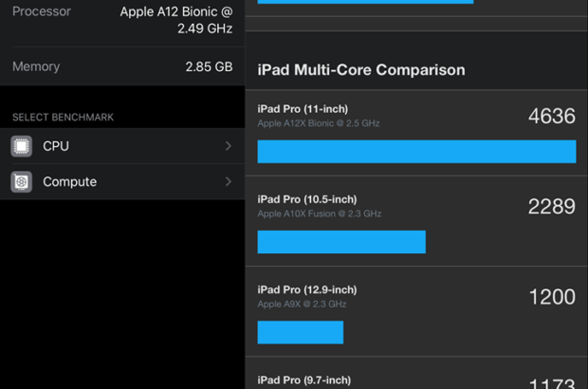The image size is (588, 389).
Task: Click the 4636 multi-core score
Action: 551,116
